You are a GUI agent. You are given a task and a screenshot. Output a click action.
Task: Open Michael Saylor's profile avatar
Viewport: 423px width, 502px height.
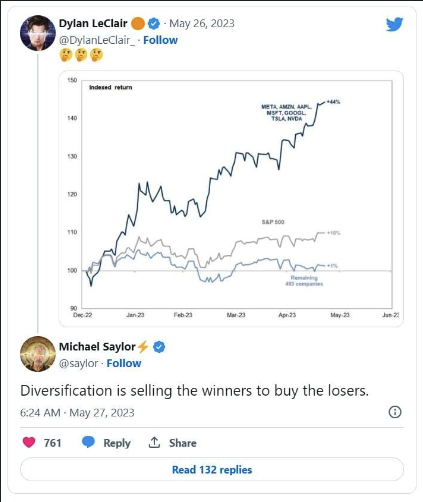click(38, 354)
